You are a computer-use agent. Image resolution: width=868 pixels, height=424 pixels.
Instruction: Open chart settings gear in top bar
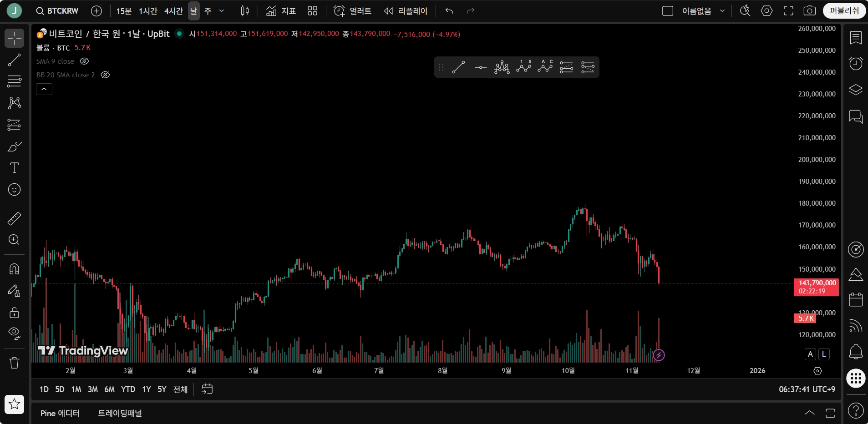pyautogui.click(x=767, y=11)
